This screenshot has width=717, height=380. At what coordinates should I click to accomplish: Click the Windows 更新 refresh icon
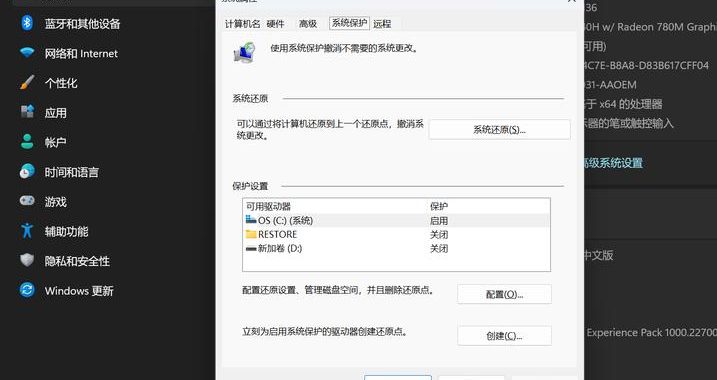27,290
